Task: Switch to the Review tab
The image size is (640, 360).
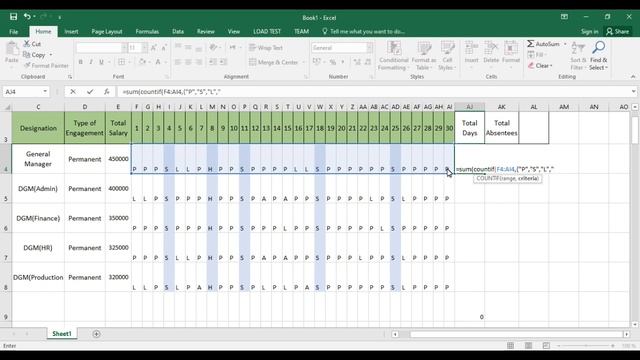Action: (205, 31)
